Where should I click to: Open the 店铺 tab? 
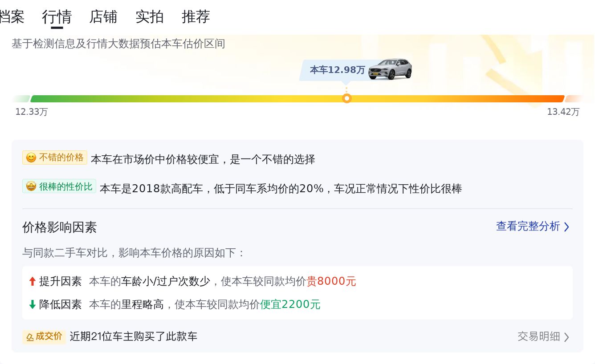(x=103, y=17)
